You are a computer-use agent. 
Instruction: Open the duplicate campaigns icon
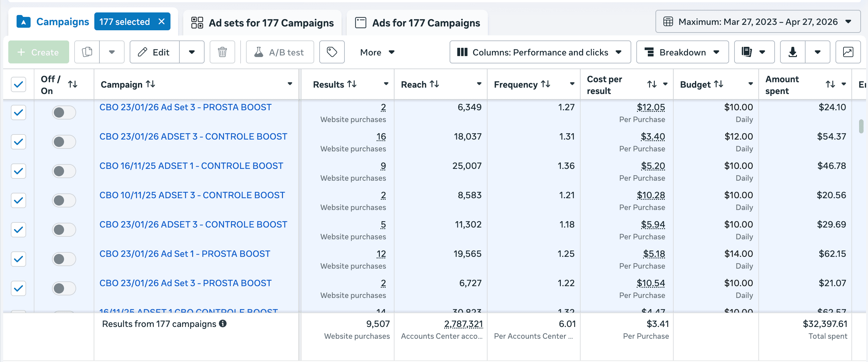click(x=87, y=52)
